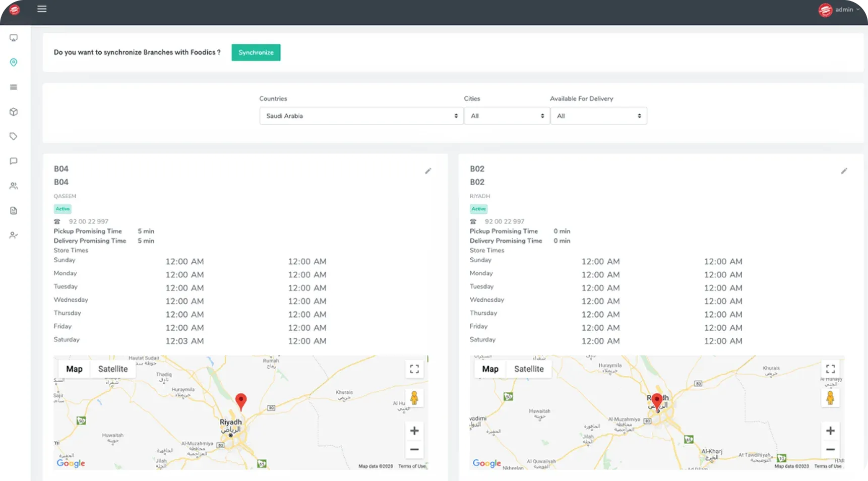Open the document icon in the sidebar
The width and height of the screenshot is (868, 481).
pos(14,211)
